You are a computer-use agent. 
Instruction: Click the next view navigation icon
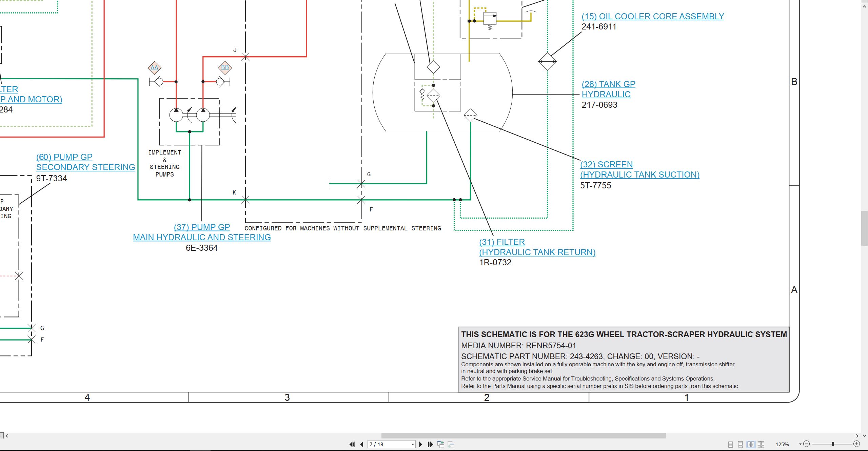(x=451, y=444)
